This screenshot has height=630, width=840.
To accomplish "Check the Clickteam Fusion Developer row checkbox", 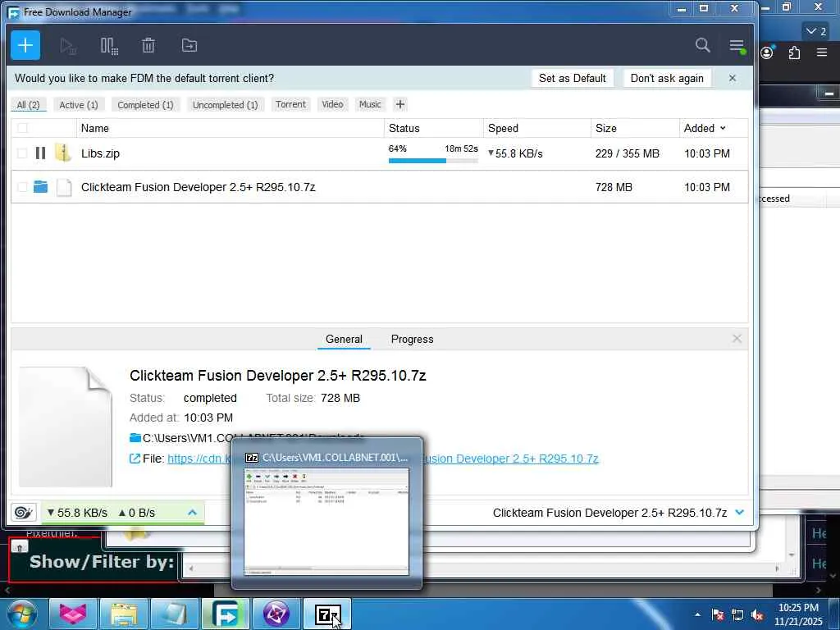I will (22, 187).
